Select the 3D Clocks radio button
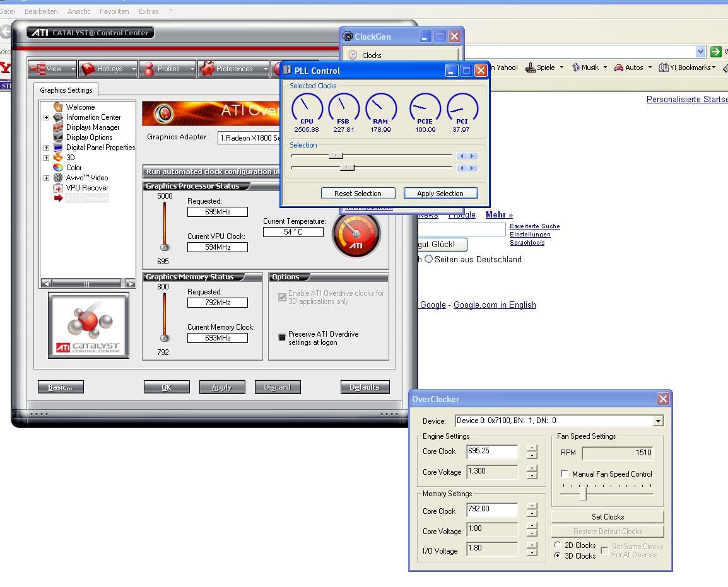Viewport: 728px width, 587px height. (558, 555)
